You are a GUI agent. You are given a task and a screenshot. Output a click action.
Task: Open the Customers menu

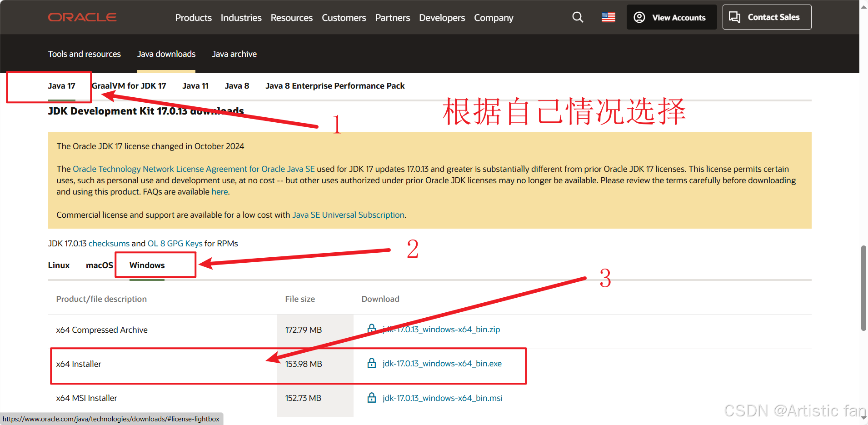[344, 18]
